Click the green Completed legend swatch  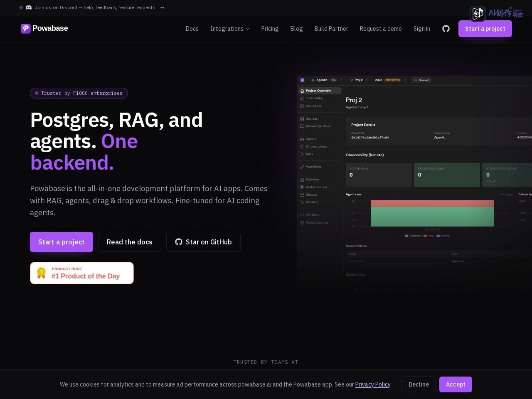(406, 236)
